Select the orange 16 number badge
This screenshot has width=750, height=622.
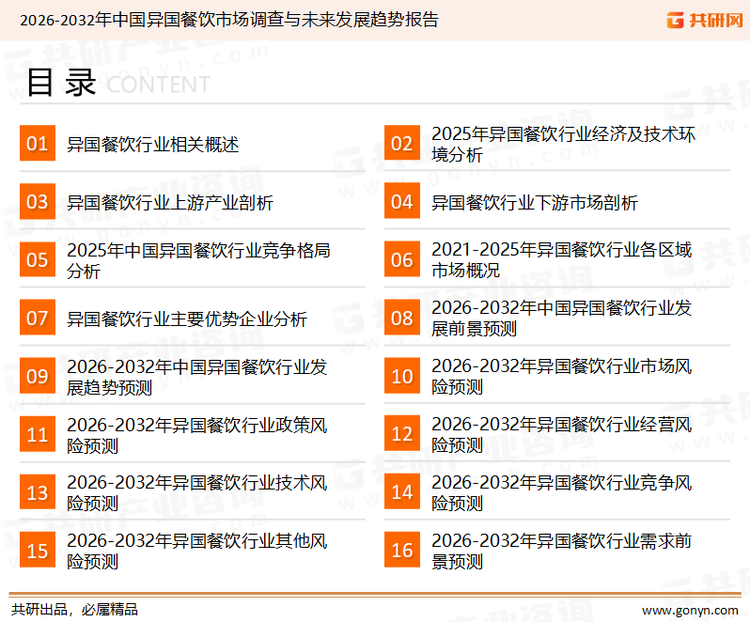click(402, 550)
